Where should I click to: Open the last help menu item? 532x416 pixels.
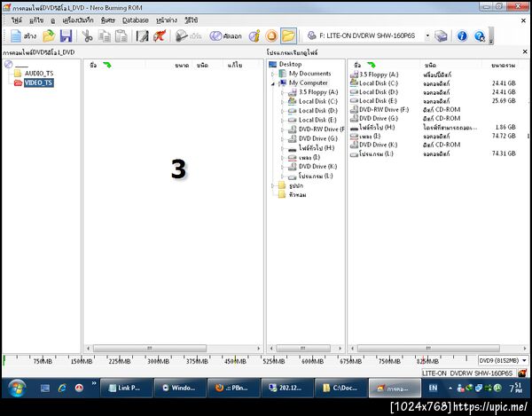(x=192, y=20)
